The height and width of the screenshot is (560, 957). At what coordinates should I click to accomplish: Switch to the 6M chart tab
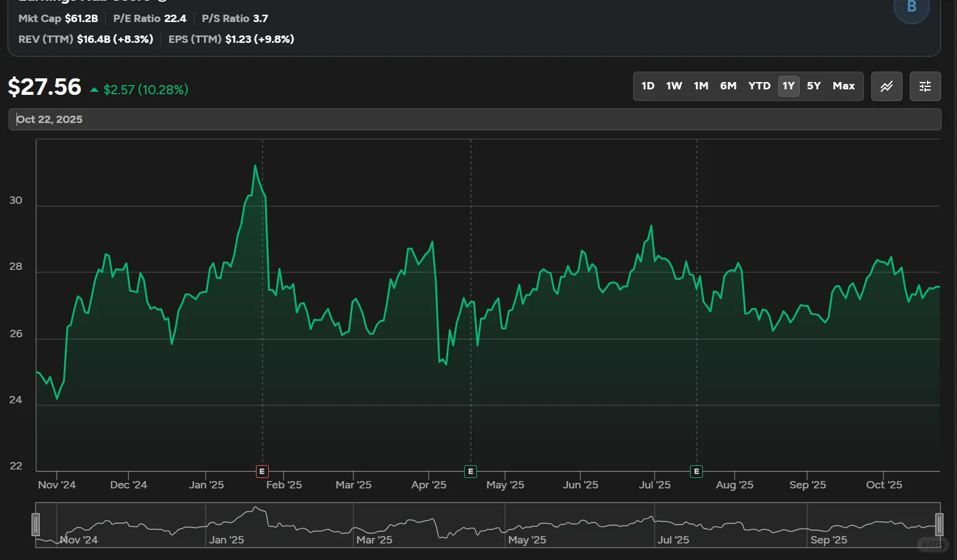click(x=729, y=86)
